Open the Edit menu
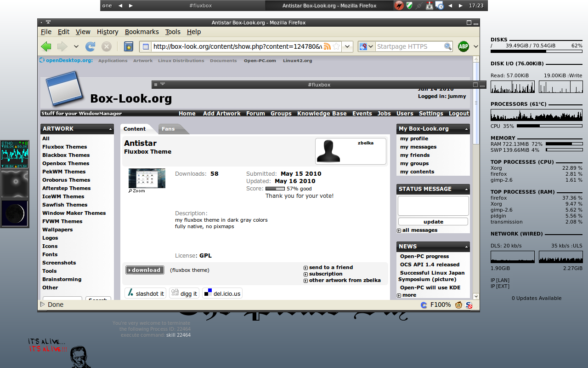 tap(63, 32)
